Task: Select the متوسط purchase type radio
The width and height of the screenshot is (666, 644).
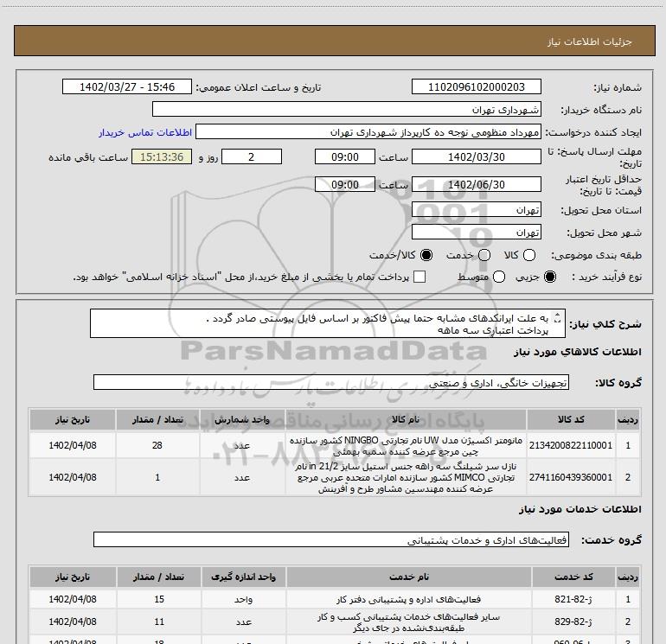Action: tap(499, 277)
